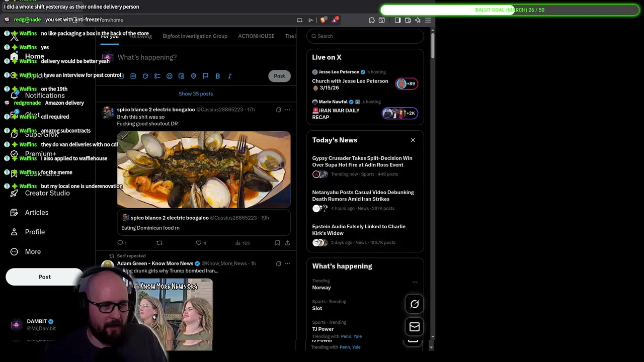
Task: Play the Know More News video thumbnail
Action: pyautogui.click(x=174, y=314)
